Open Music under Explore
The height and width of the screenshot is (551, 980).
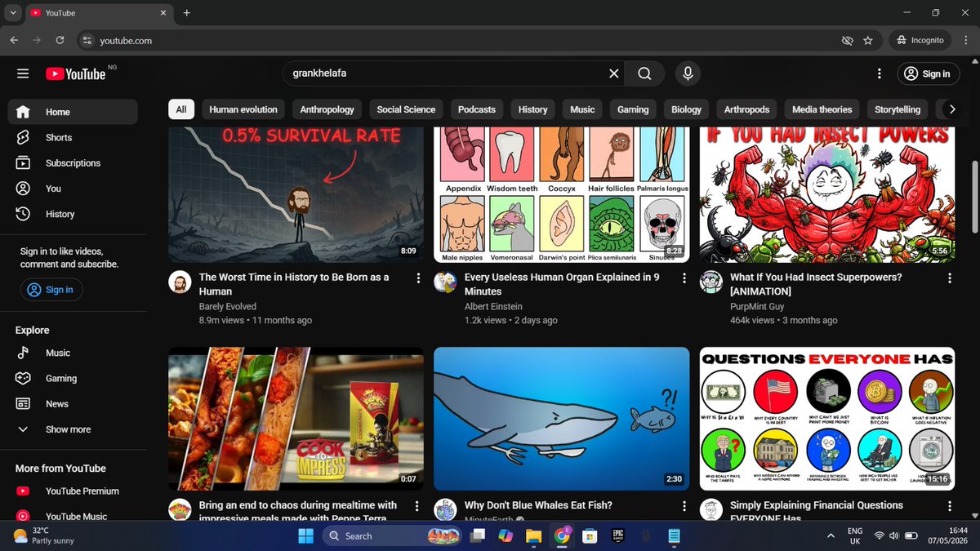73,353
